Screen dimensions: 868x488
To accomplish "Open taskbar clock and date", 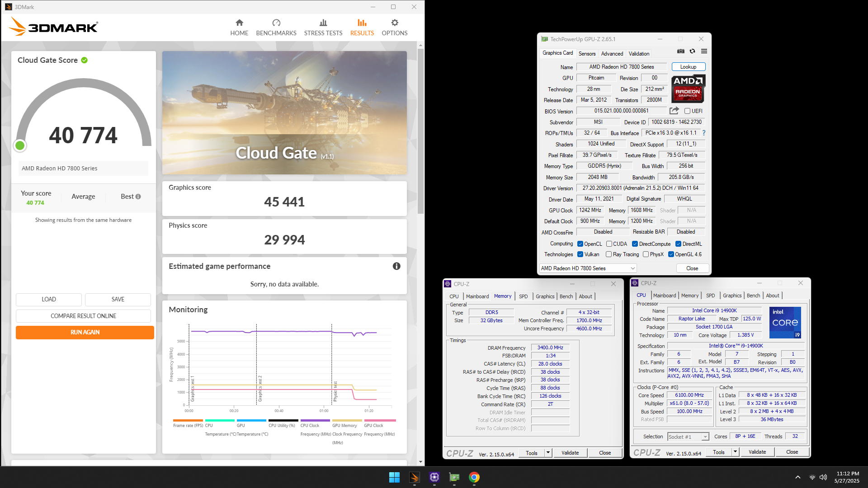I will [847, 477].
